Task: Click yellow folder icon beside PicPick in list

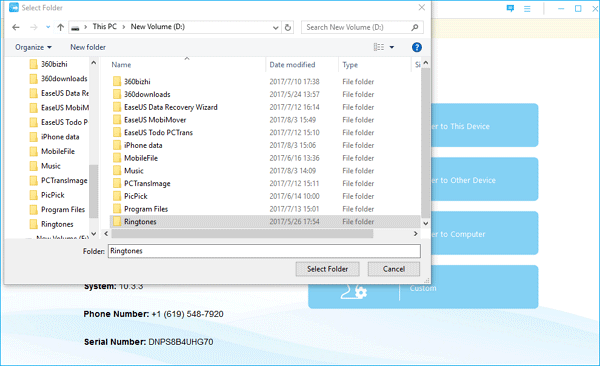Action: point(117,196)
